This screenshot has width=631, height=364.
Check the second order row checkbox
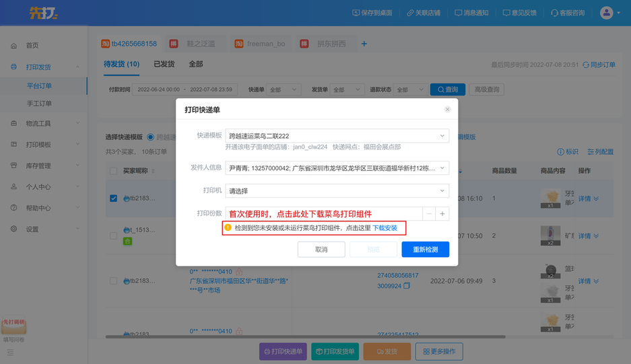(x=113, y=236)
